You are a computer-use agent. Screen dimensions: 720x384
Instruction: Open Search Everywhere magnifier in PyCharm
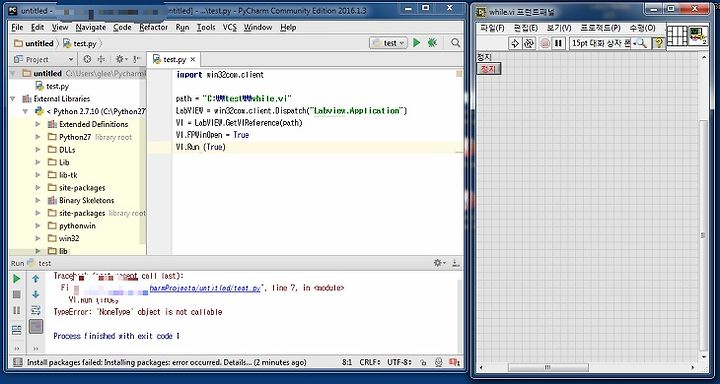coord(455,43)
